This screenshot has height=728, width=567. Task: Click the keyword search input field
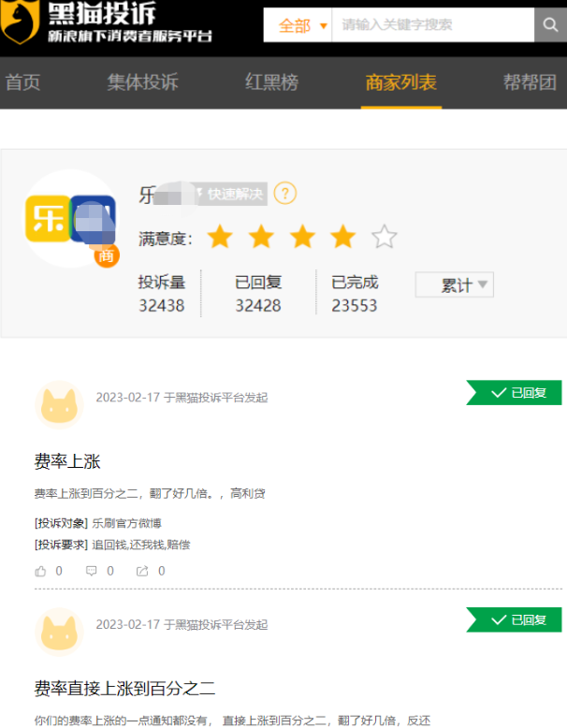point(432,25)
